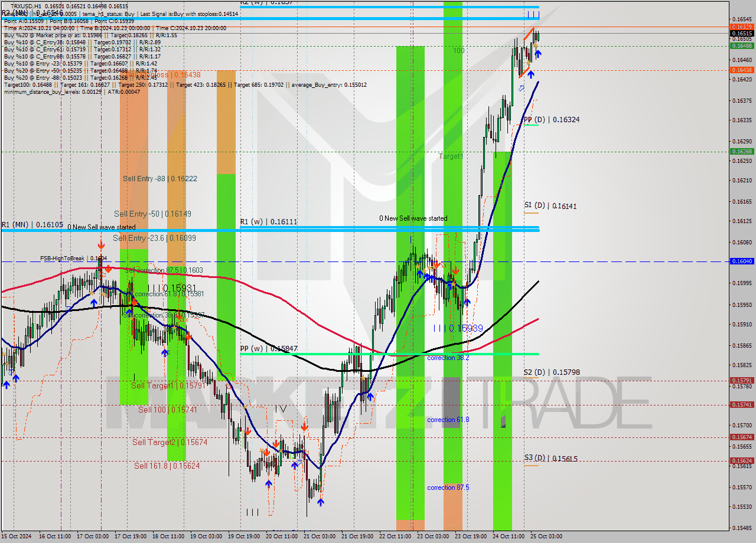Select the 'R1 (MN) | 0.16105' pivot label
Viewport: 756px width, 543px height.
pos(32,225)
